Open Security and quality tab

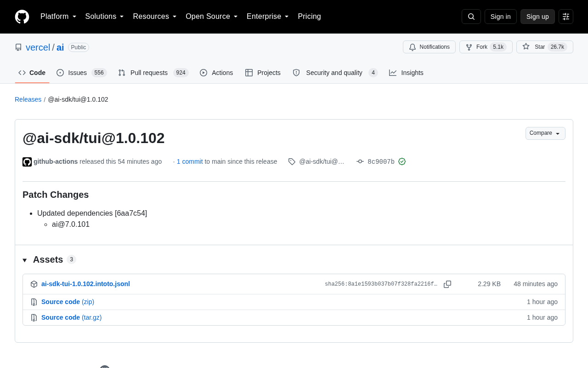(335, 73)
